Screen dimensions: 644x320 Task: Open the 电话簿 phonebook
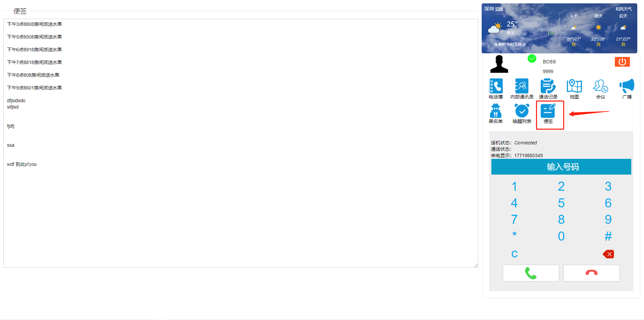(x=496, y=89)
